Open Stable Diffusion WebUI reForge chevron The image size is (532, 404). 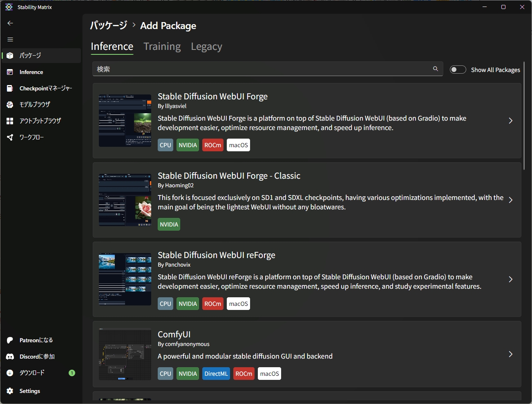[511, 279]
